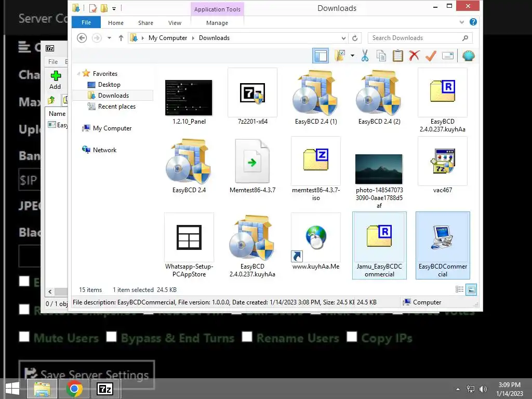This screenshot has width=532, height=399.
Task: Open the Manage ribbon tab
Action: 217,23
